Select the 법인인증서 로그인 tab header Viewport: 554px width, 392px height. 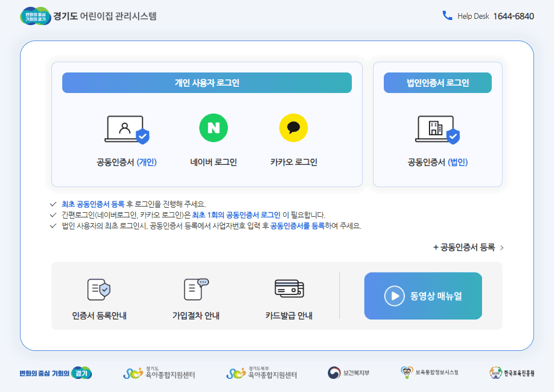pyautogui.click(x=437, y=82)
